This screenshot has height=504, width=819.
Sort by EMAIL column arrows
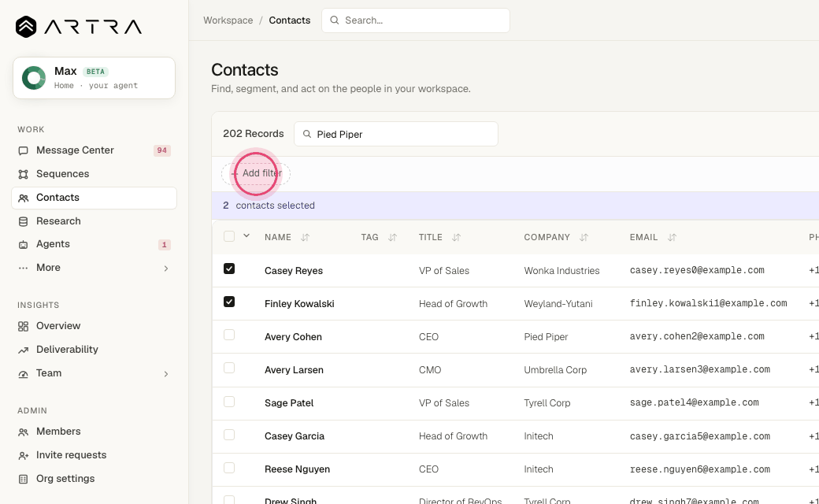pyautogui.click(x=672, y=238)
